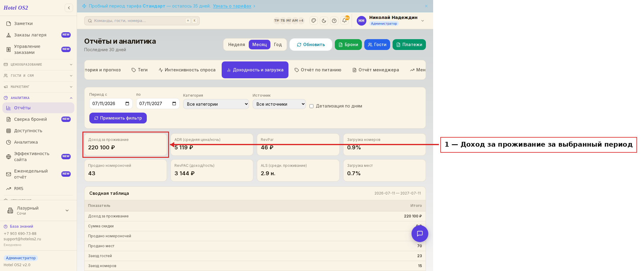The height and width of the screenshot is (271, 644).
Task: Open the 'Отчёт по питанию' tab
Action: click(x=318, y=70)
